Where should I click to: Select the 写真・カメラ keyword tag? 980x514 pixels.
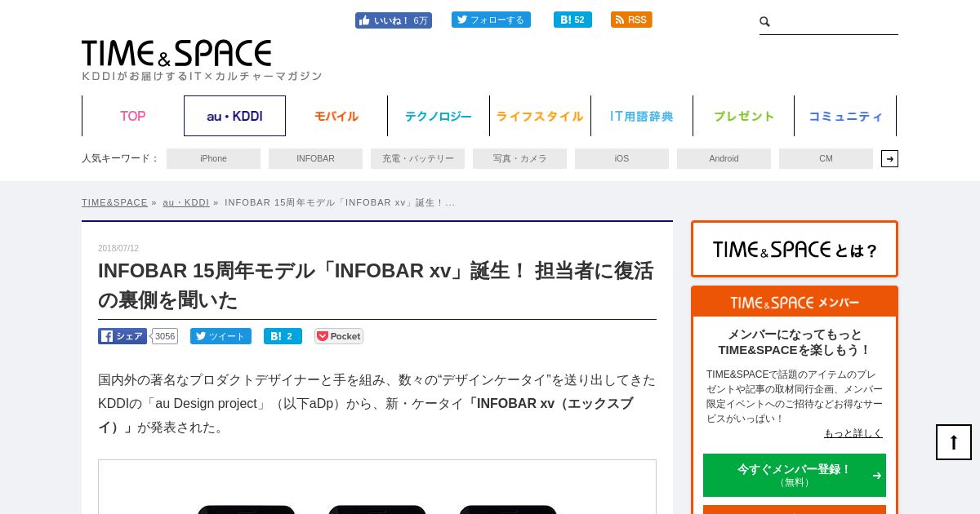point(519,158)
